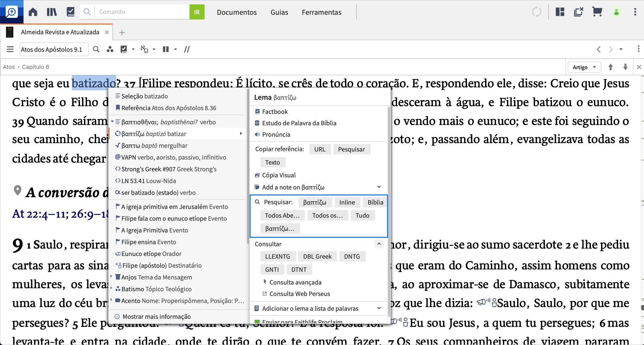This screenshot has width=644, height=345.
Task: Go back with the left navigation arrow
Action: point(599,49)
